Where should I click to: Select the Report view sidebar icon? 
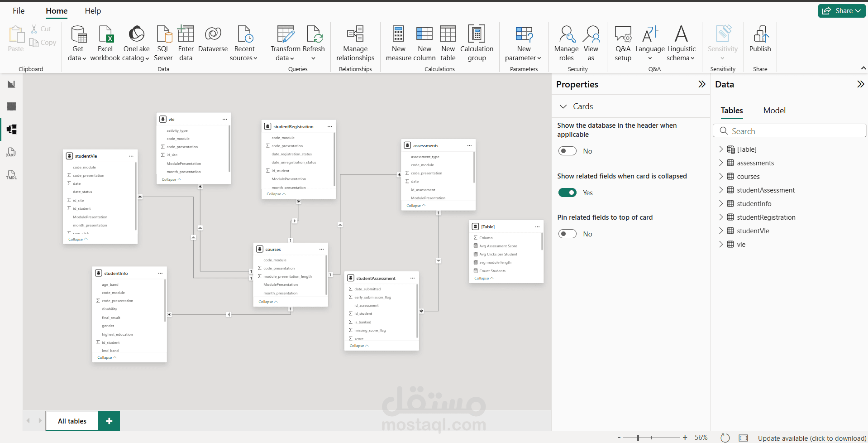[x=11, y=84]
